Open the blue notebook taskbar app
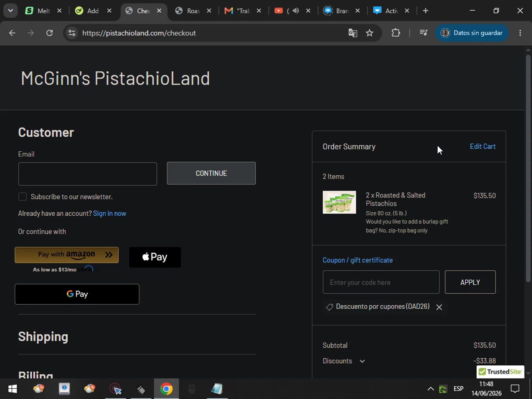 tap(217, 389)
